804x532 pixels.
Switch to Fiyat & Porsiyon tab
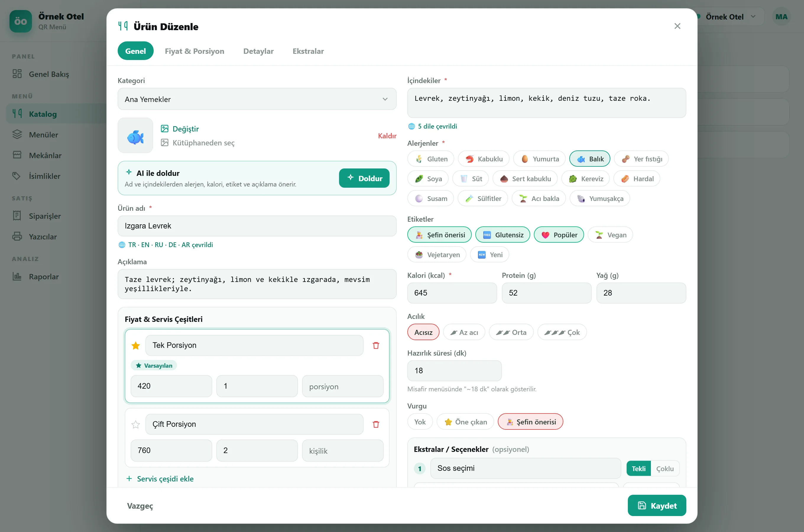point(194,51)
